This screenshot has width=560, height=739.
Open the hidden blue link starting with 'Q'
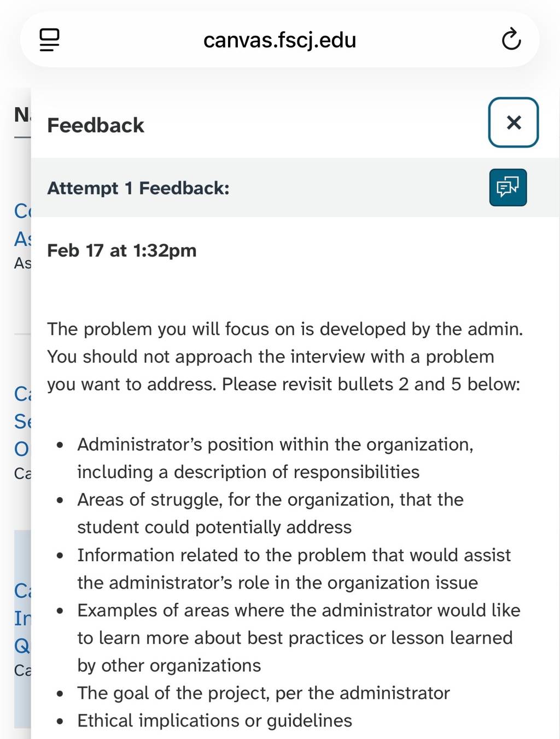[x=22, y=645]
